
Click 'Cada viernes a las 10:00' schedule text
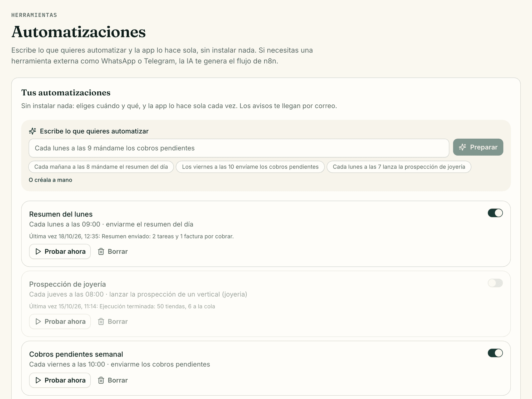pyautogui.click(x=67, y=364)
